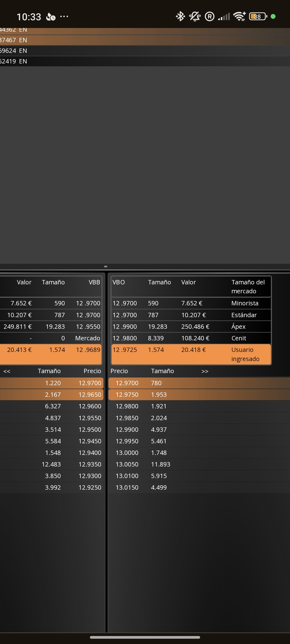Tap the muted bell status icon

[x=195, y=16]
